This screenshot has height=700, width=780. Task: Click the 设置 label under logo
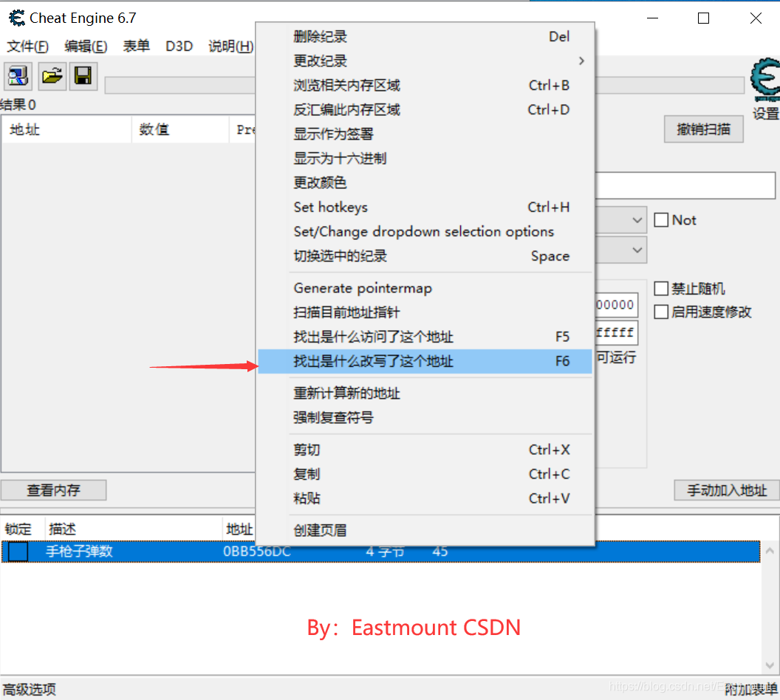pyautogui.click(x=765, y=114)
